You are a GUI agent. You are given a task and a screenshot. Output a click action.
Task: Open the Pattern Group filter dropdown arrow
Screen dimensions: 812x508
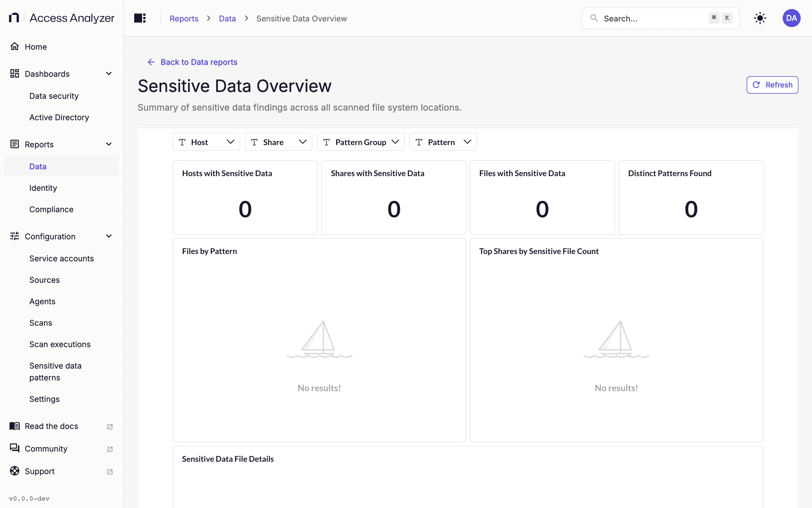pos(395,142)
